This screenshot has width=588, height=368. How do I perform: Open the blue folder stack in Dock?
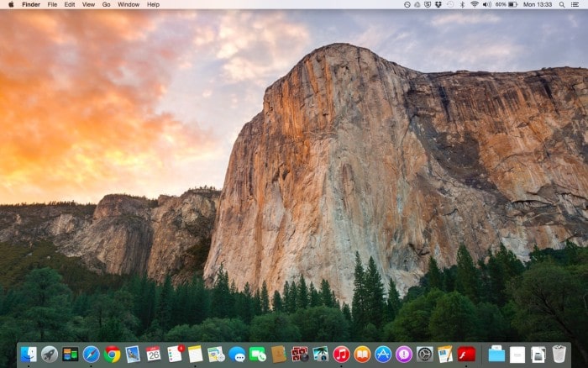(496, 354)
